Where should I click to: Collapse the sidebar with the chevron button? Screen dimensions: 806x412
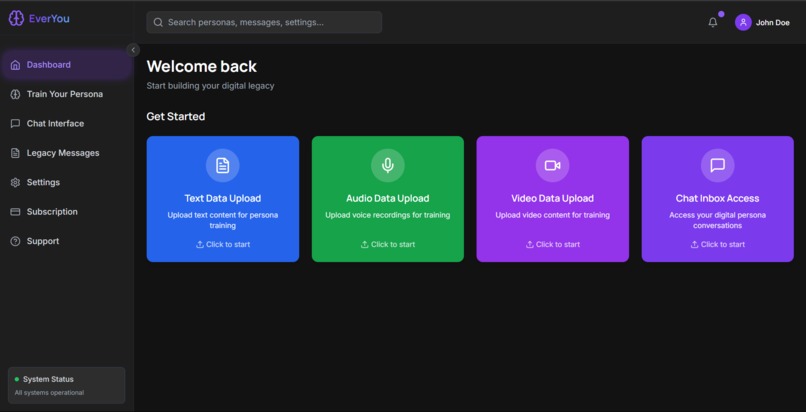coord(133,50)
